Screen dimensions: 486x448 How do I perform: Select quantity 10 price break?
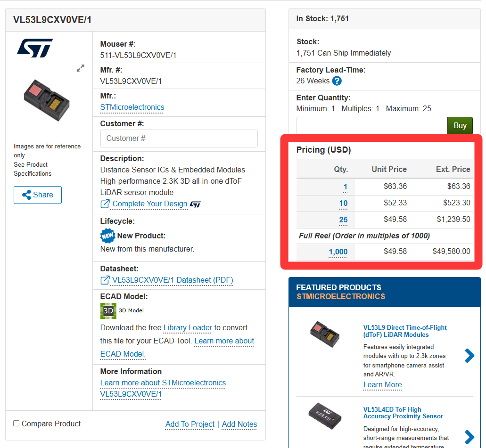pos(343,203)
